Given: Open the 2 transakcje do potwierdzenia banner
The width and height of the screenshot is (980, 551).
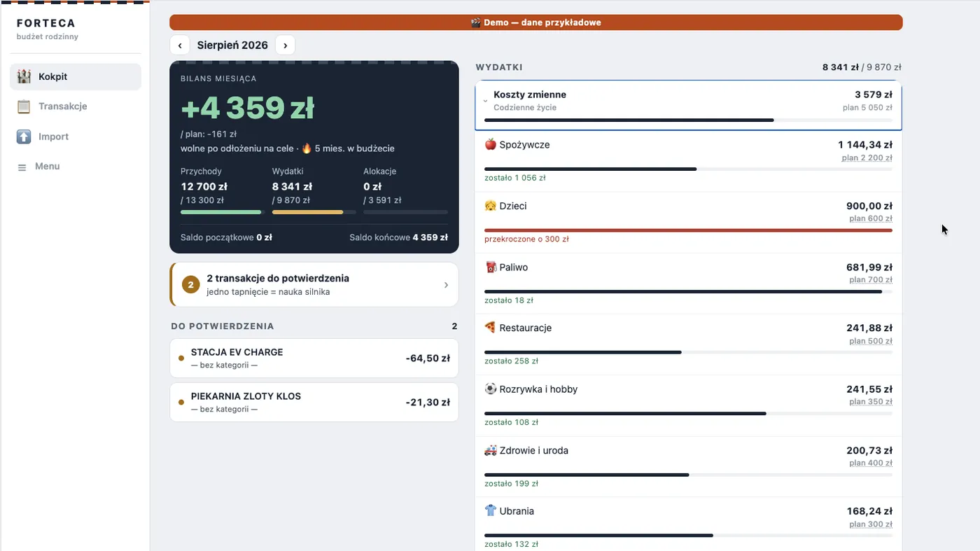Looking at the screenshot, I should click(314, 285).
